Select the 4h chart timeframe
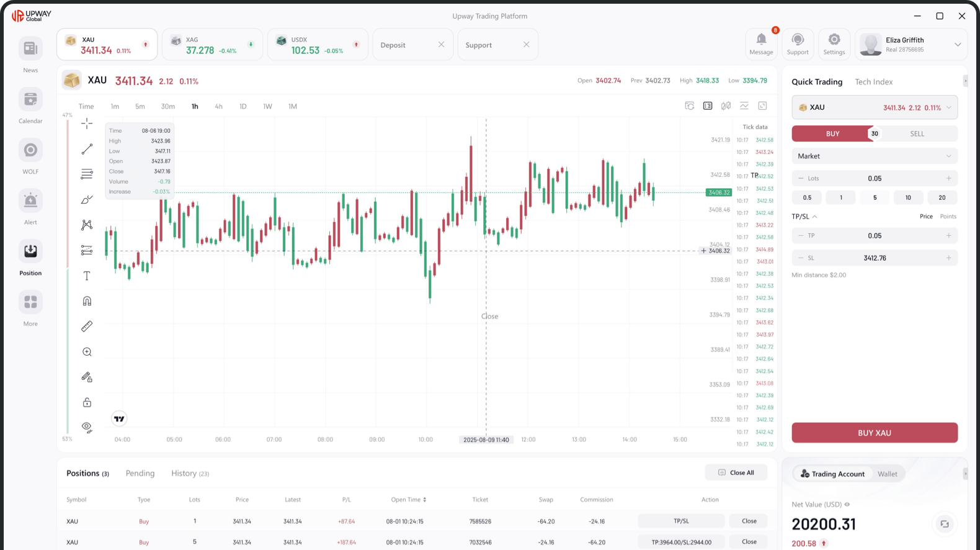The width and height of the screenshot is (980, 550). pos(218,107)
